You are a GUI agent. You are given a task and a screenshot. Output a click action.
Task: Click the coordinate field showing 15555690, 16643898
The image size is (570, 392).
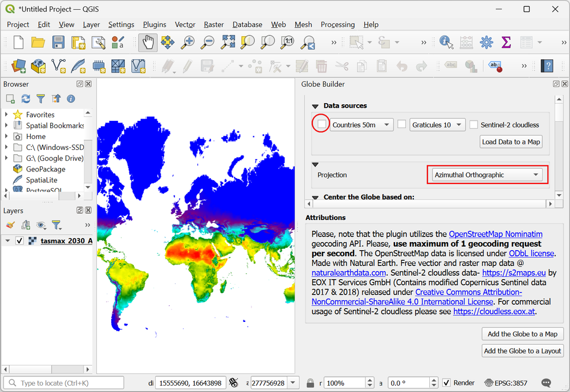tap(190, 383)
